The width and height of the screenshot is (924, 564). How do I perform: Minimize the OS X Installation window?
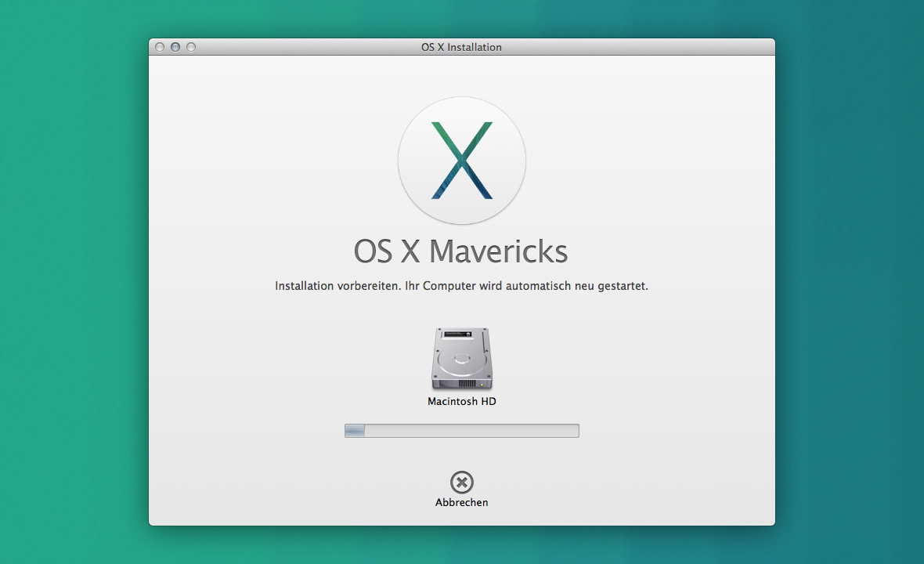pos(175,47)
